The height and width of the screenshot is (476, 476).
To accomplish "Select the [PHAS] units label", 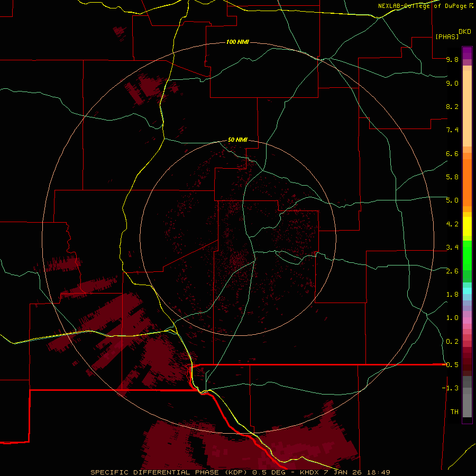I will click(x=446, y=37).
